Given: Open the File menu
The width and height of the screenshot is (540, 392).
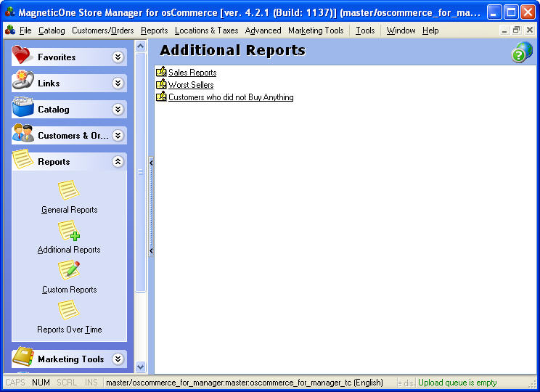Looking at the screenshot, I should pos(25,30).
